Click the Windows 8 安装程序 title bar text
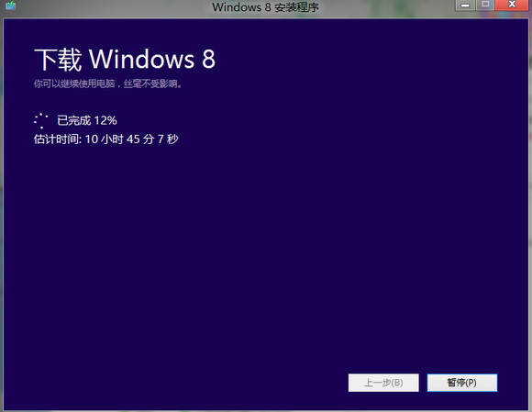The height and width of the screenshot is (412, 532). tap(265, 7)
